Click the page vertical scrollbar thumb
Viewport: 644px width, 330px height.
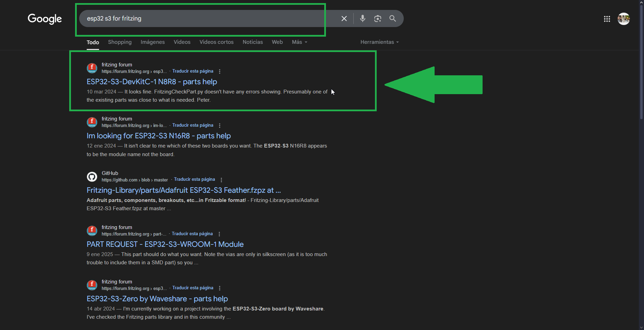pyautogui.click(x=641, y=62)
